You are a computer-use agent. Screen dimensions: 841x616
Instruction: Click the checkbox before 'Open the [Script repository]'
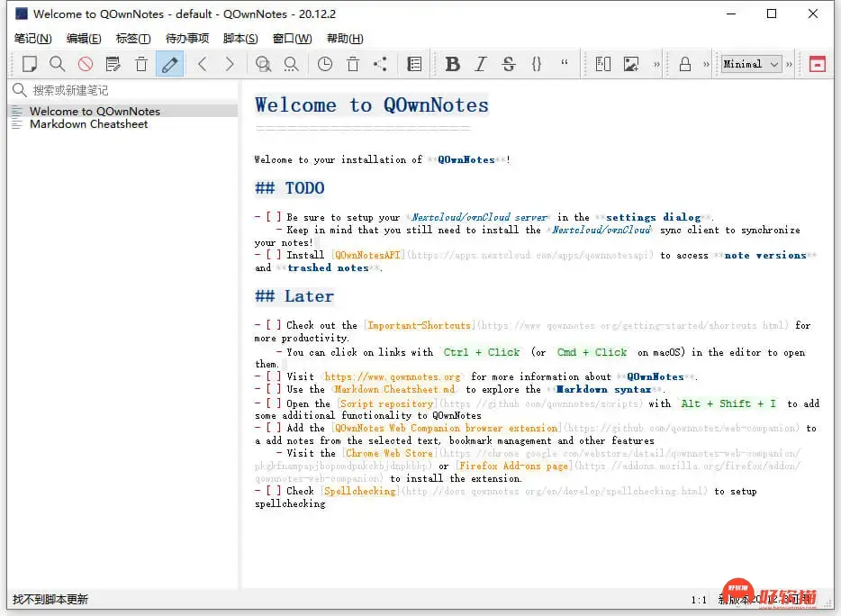click(x=274, y=403)
